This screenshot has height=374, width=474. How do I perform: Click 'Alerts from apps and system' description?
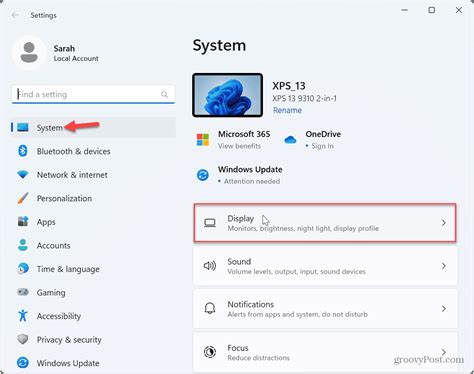tap(297, 314)
